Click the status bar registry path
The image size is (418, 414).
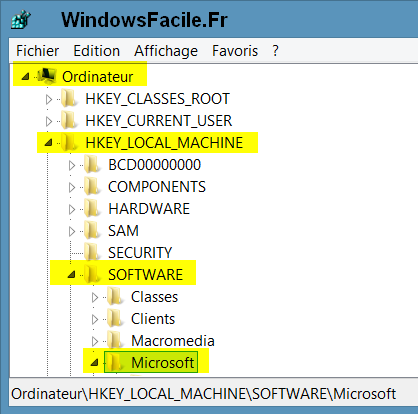point(204,394)
